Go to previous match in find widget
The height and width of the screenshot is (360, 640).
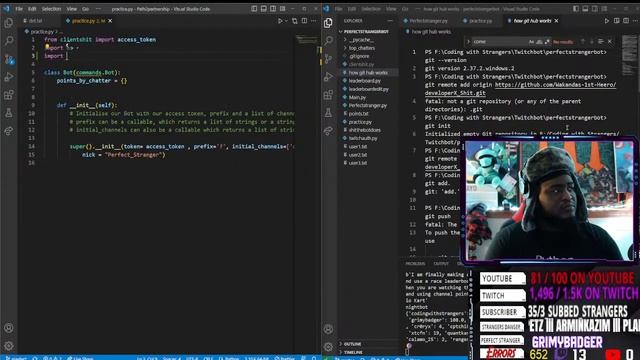(582, 41)
